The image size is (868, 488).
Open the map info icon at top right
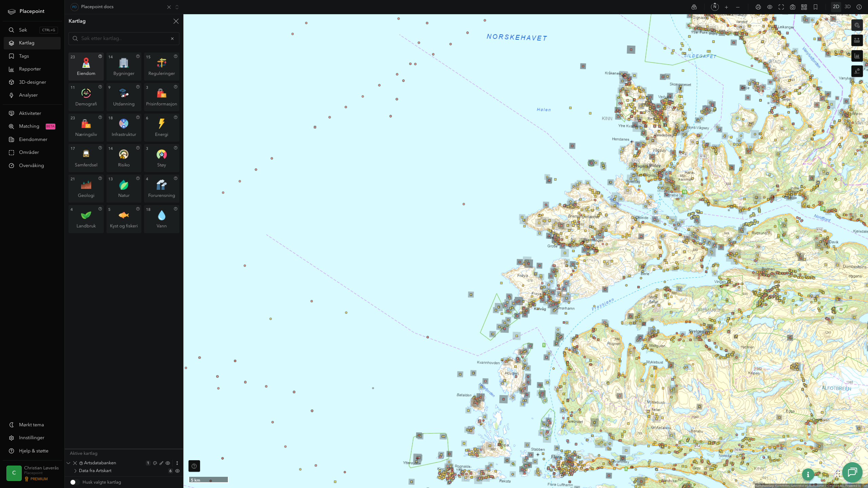point(859,7)
